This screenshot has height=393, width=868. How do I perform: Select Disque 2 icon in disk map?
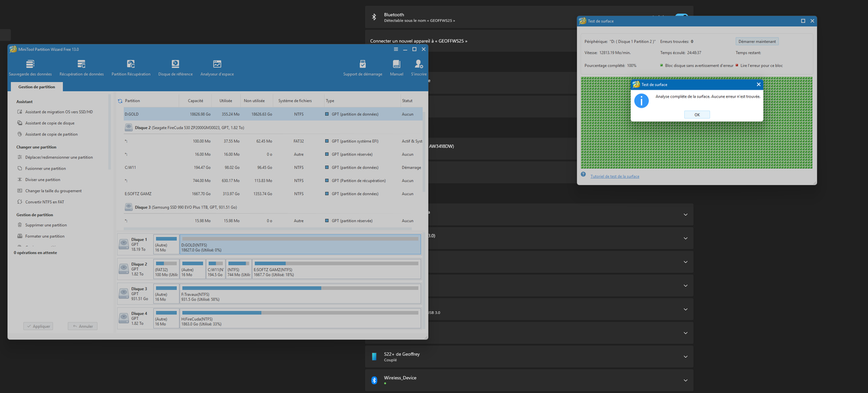[x=123, y=268]
